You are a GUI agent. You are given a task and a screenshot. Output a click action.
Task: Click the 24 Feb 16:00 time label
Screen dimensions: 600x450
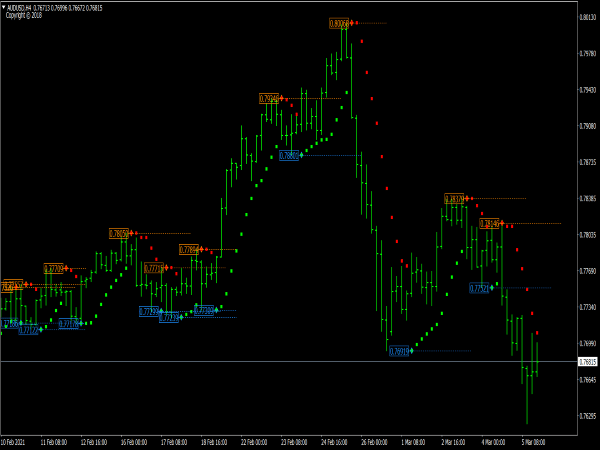[334, 442]
